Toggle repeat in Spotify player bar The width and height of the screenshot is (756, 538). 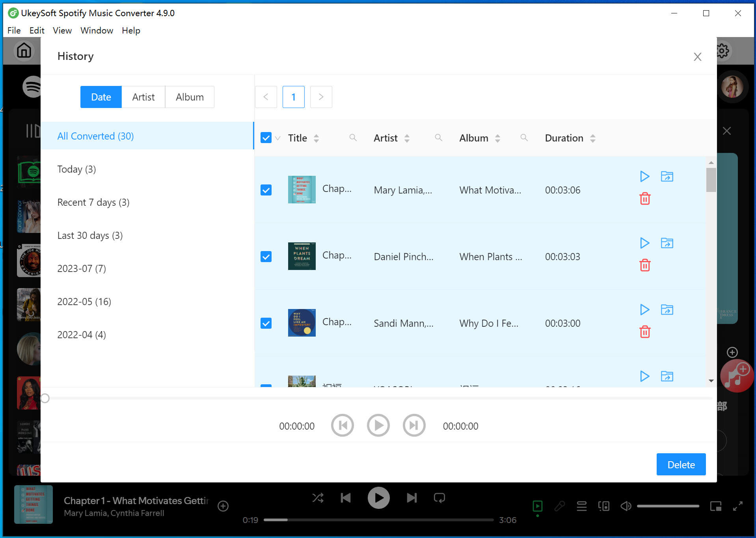(x=439, y=498)
